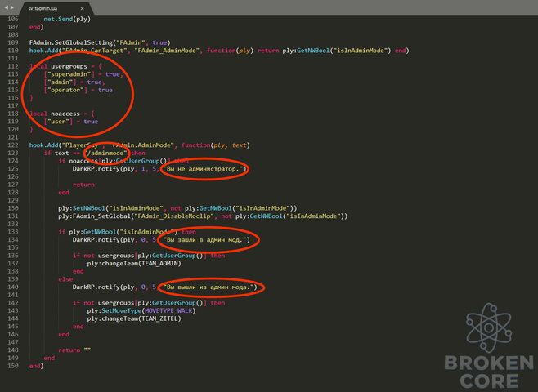Click the "Вы зашли в админ мод." string
This screenshot has width=538, height=392.
click(x=204, y=240)
